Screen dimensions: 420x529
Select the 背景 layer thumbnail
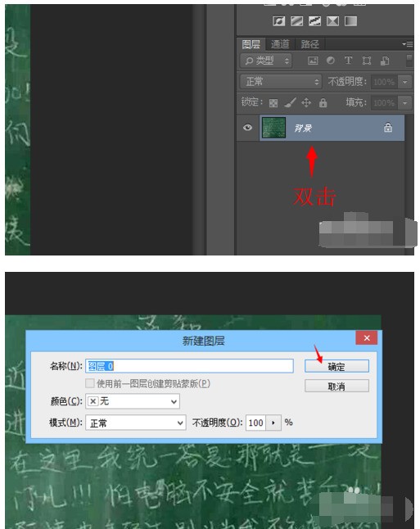pos(273,128)
